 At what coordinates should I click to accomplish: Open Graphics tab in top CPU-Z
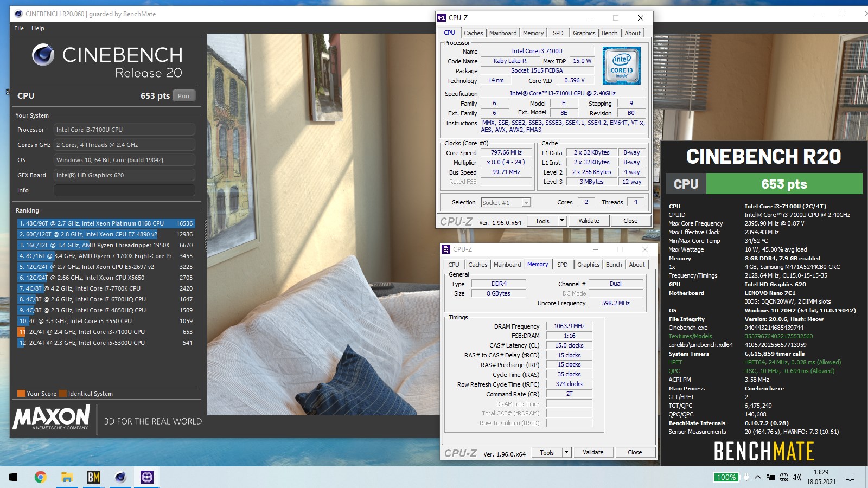click(x=584, y=33)
